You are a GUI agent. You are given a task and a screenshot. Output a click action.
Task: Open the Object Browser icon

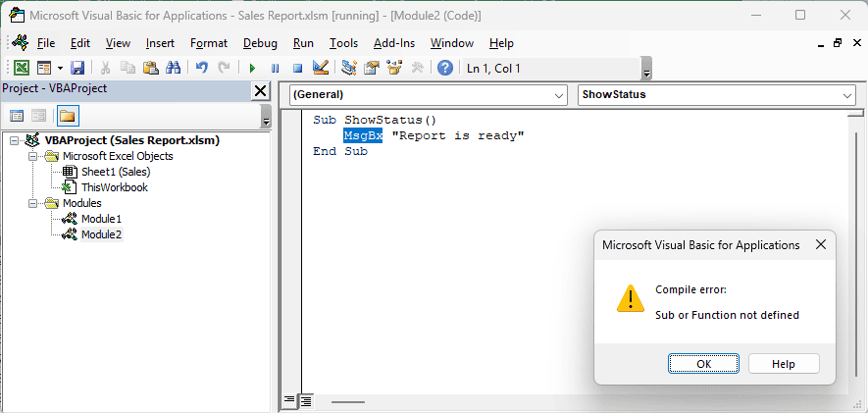tap(394, 68)
